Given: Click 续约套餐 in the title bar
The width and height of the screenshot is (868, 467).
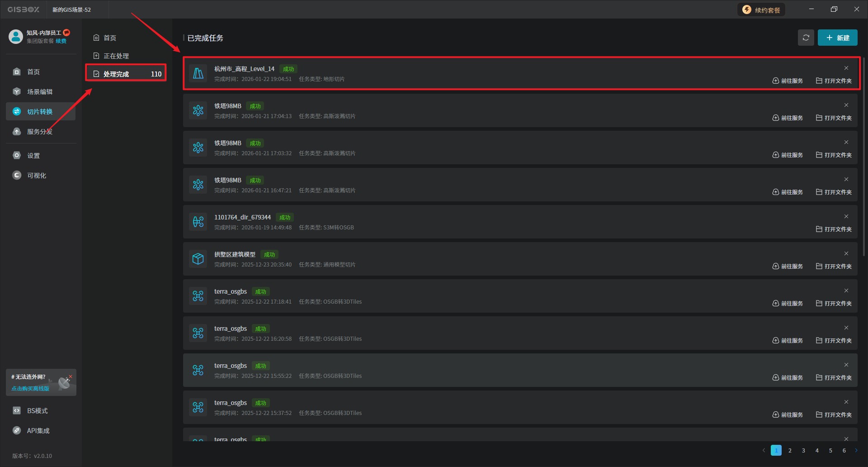Looking at the screenshot, I should [762, 10].
